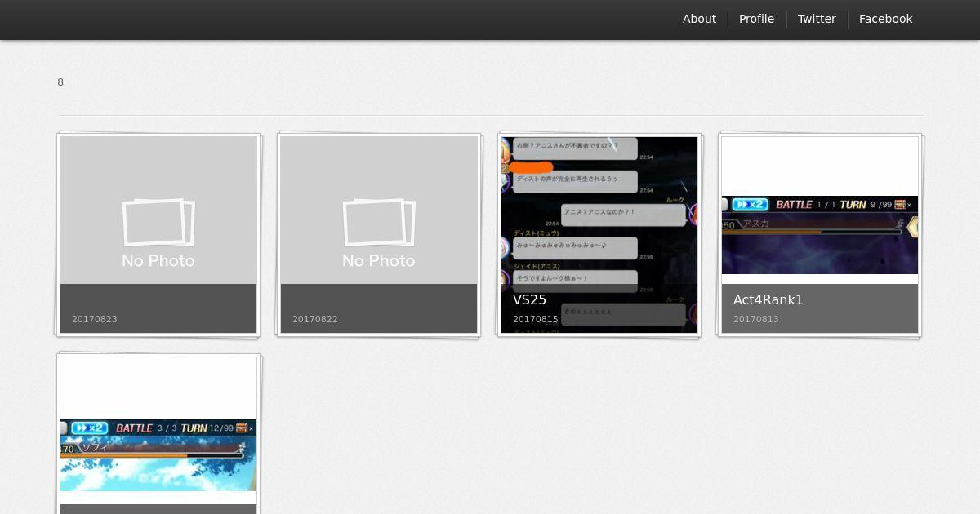Click the x2 speed icon in BATTLE 3/3 image
Image resolution: width=980 pixels, height=514 pixels.
click(89, 428)
